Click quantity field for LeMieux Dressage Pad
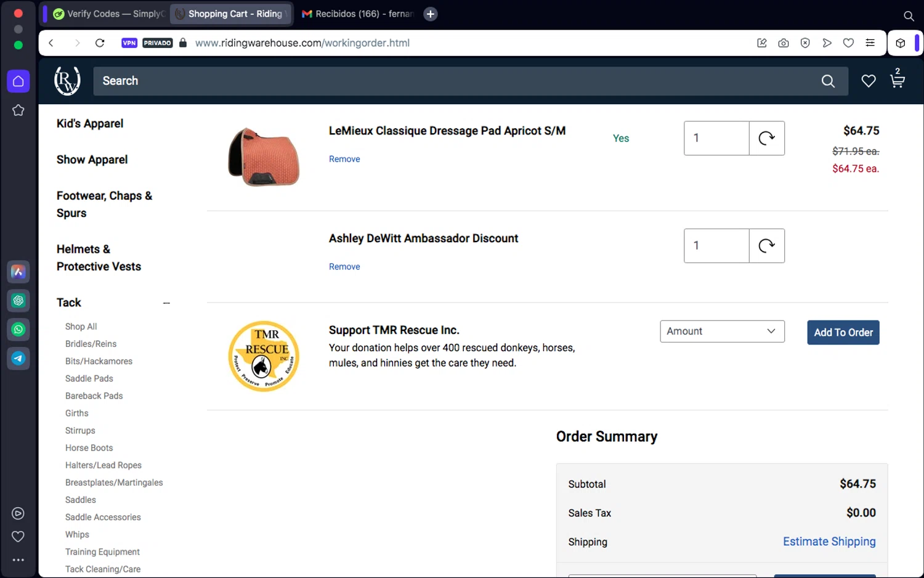Screen dimensions: 924x578 tap(716, 138)
